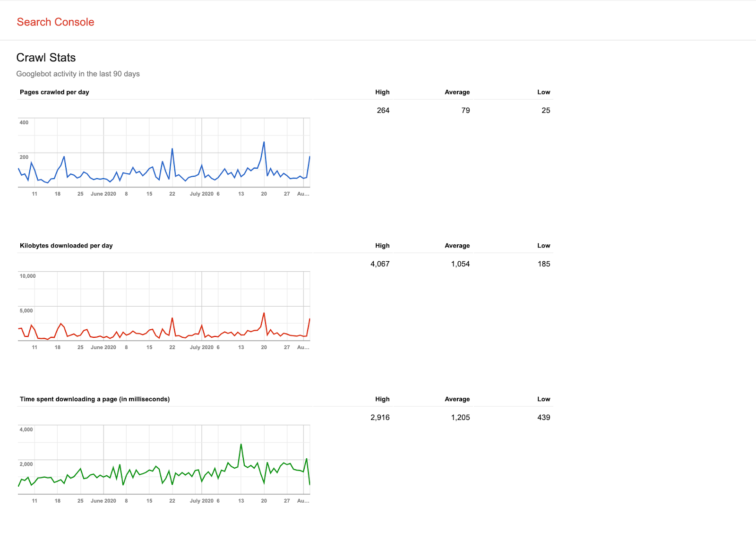Click the Pages crawled per day title
The width and height of the screenshot is (756, 540).
(x=54, y=92)
